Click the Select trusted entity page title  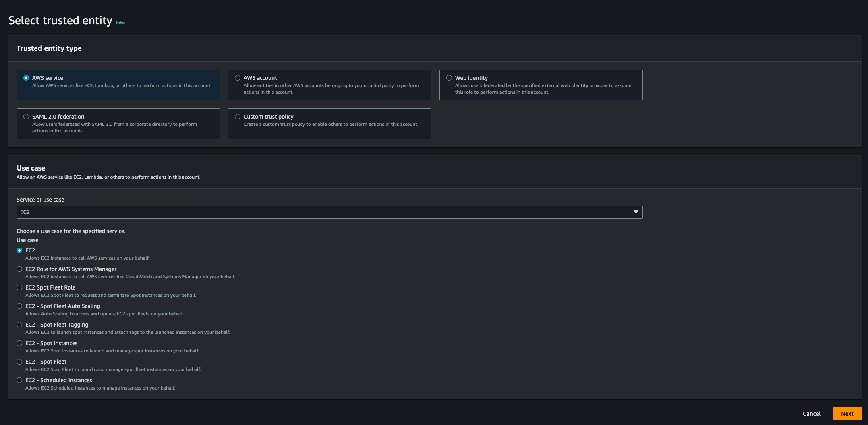(60, 21)
